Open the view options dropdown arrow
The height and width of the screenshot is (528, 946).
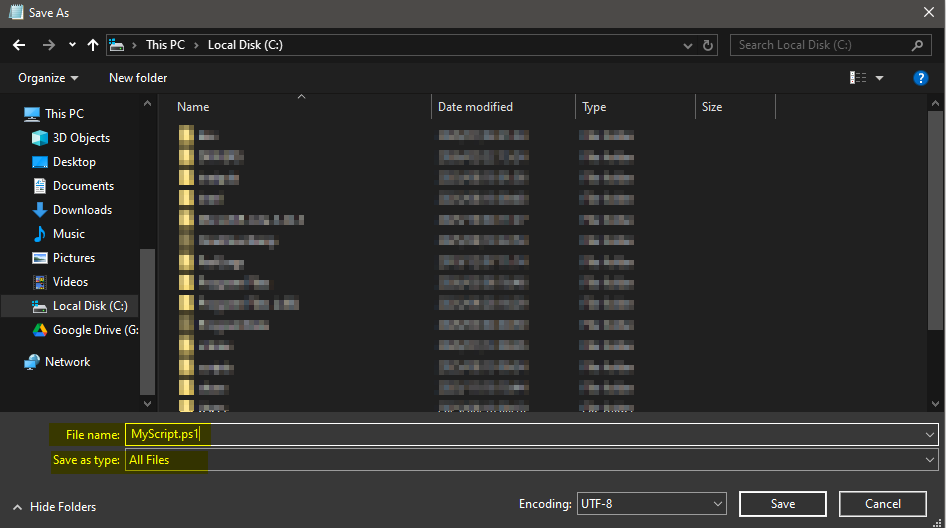[x=880, y=78]
